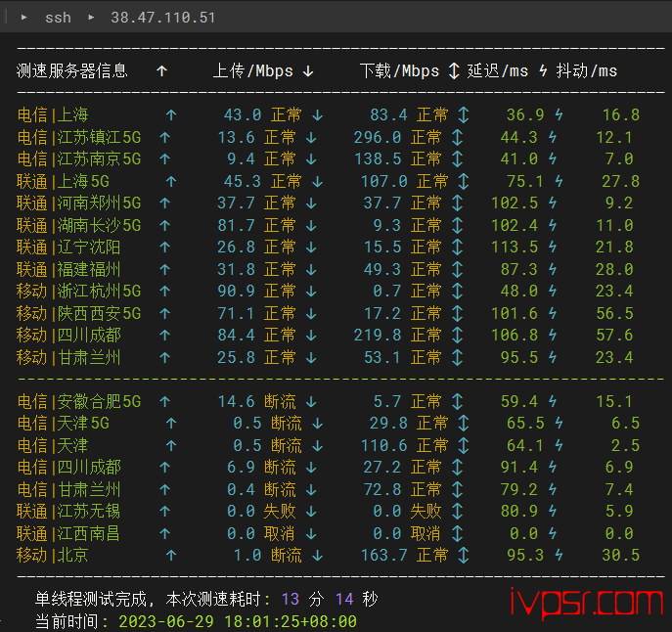This screenshot has width=672, height=632.
Task: Select the 移动|浙江杭州5G row label
Action: click(x=79, y=292)
